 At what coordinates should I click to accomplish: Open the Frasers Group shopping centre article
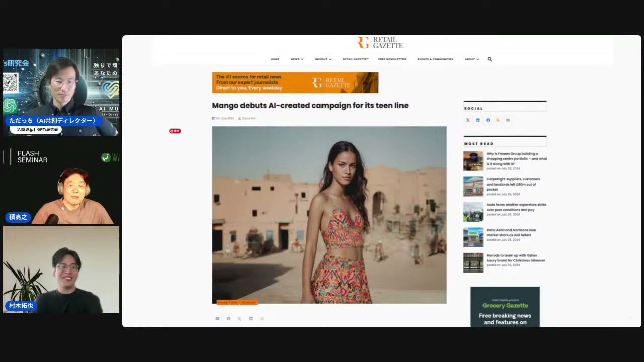pyautogui.click(x=517, y=159)
